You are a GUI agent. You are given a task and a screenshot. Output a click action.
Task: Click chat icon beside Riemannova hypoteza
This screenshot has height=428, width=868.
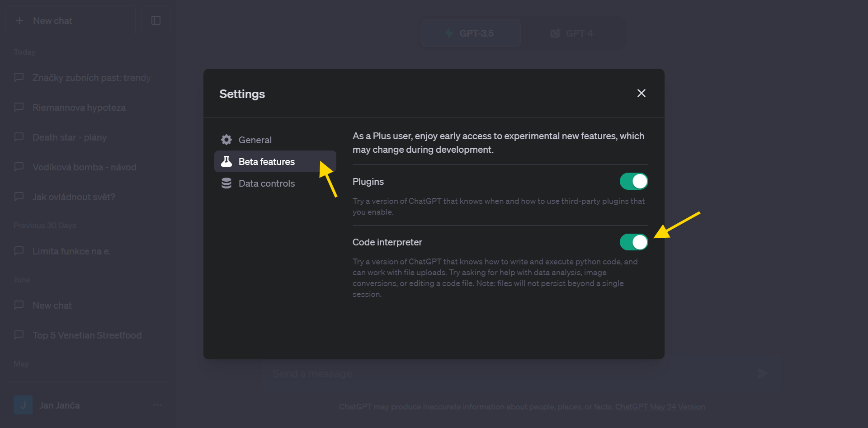(19, 107)
